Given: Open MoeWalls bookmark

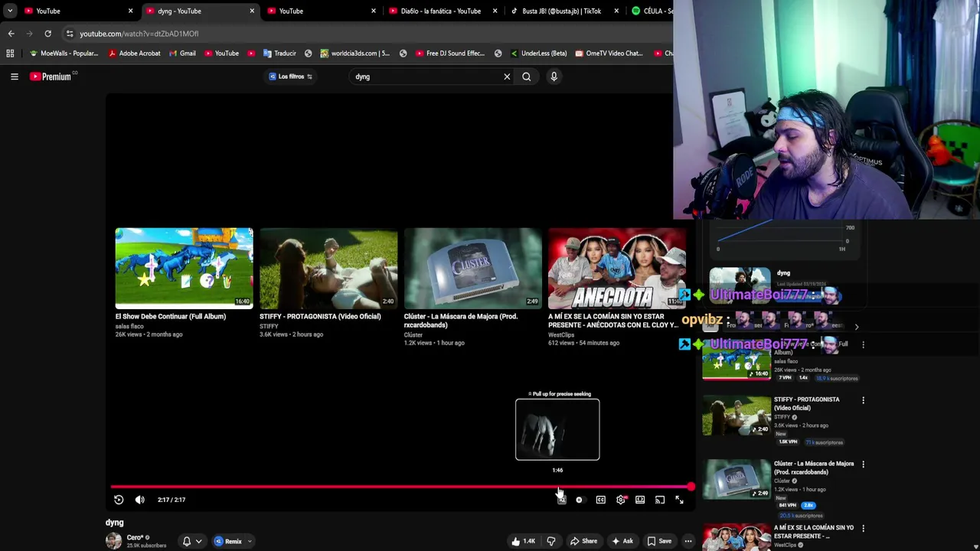Looking at the screenshot, I should [63, 54].
